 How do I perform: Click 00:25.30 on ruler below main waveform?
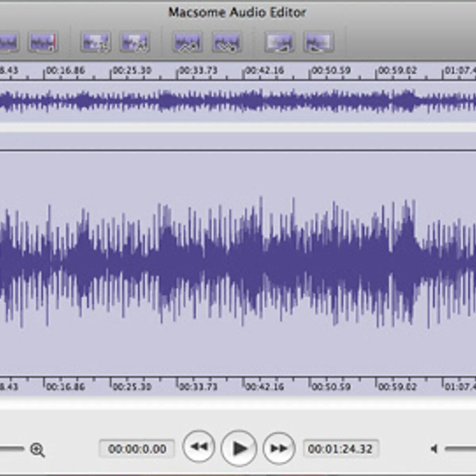tap(132, 386)
